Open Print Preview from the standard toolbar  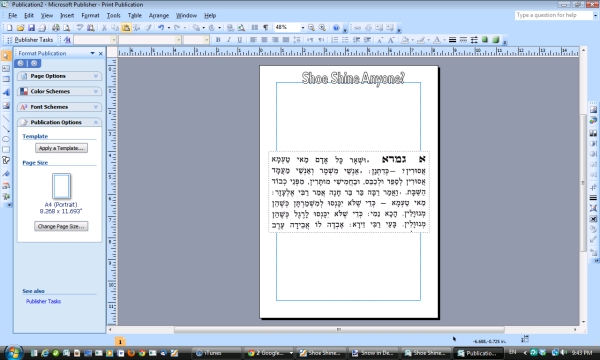tap(67, 28)
